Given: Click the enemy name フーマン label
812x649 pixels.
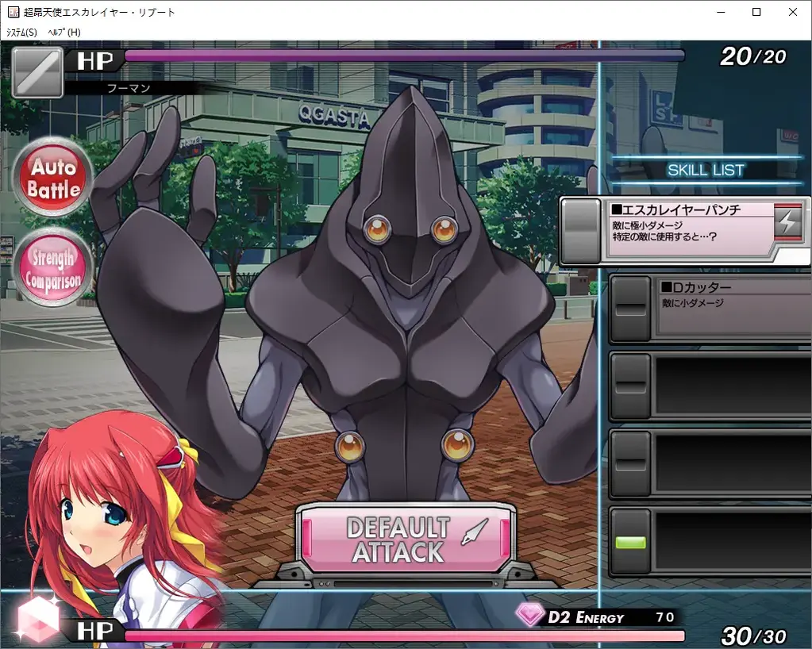Looking at the screenshot, I should [x=129, y=88].
